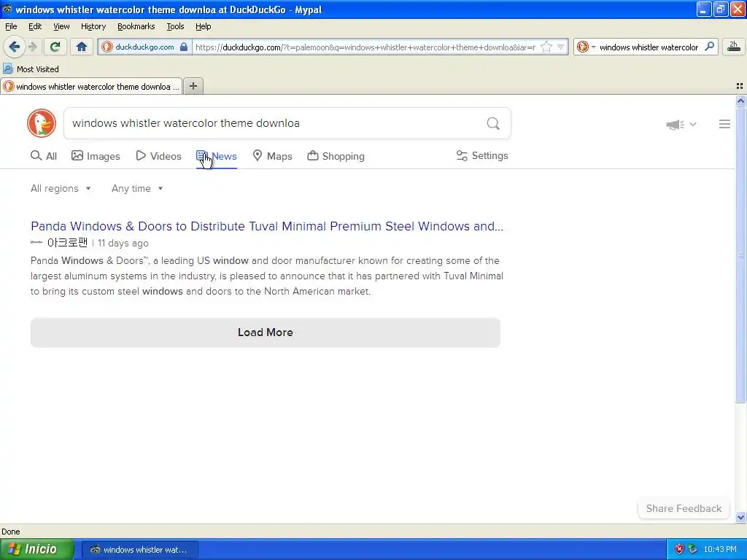The image size is (747, 560).
Task: Click the Mypal taskbar window button
Action: tap(139, 550)
